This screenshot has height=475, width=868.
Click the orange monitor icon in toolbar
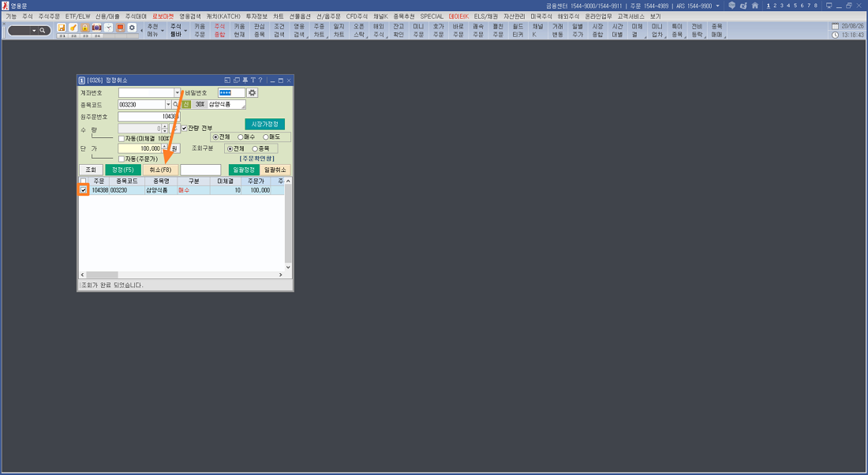click(x=120, y=28)
